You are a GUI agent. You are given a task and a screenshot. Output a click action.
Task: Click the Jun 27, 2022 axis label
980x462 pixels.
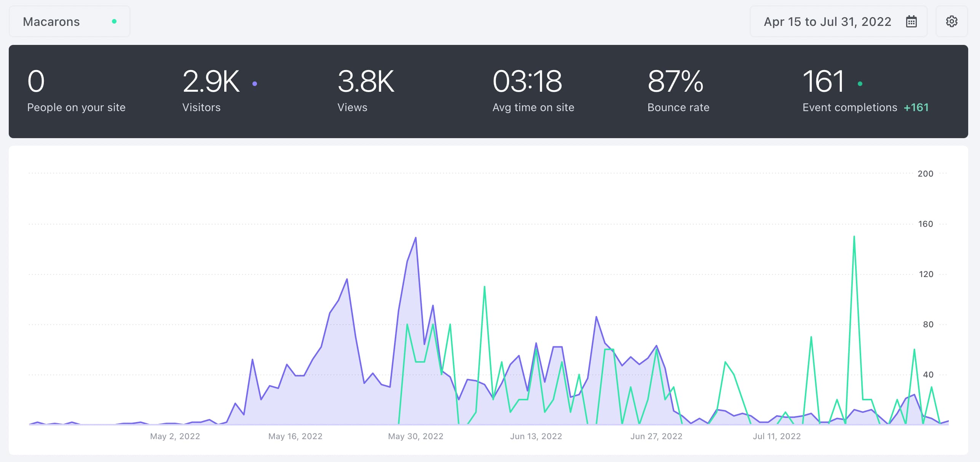pyautogui.click(x=656, y=436)
